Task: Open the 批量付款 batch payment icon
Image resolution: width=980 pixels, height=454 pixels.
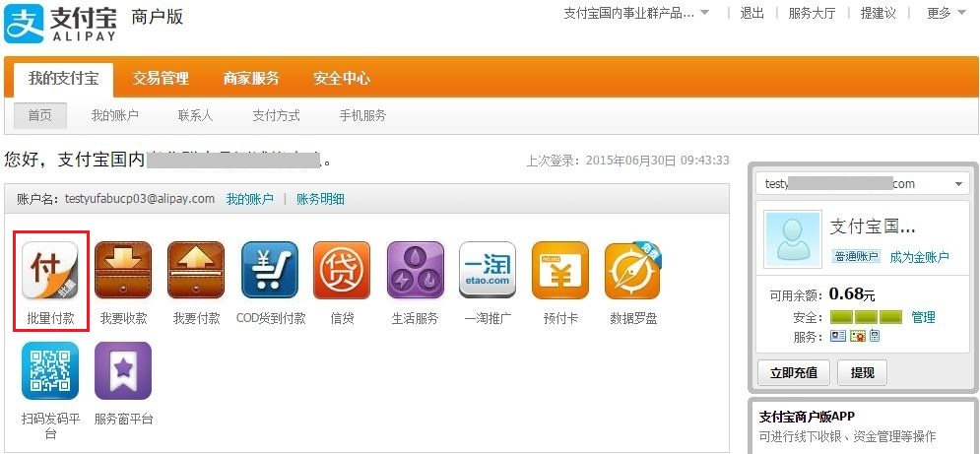Action: [x=50, y=270]
